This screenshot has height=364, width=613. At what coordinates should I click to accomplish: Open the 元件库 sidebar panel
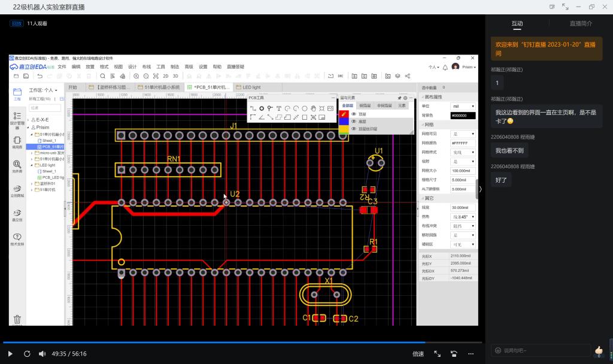coord(17,166)
